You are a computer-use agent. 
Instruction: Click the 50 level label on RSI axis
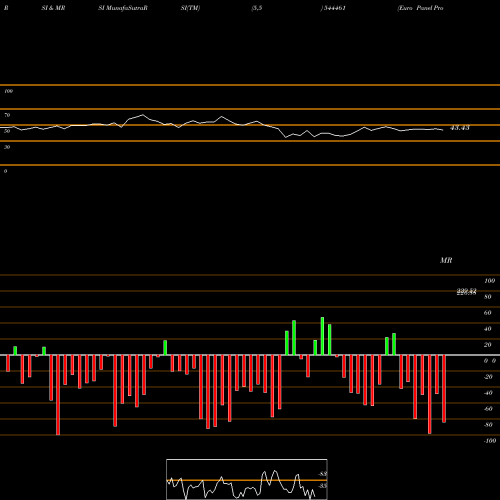point(7,131)
